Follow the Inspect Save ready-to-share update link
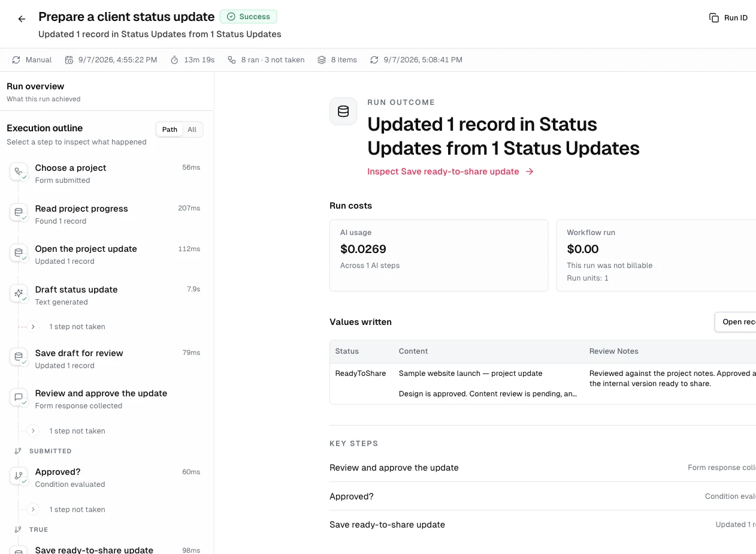 (x=450, y=171)
